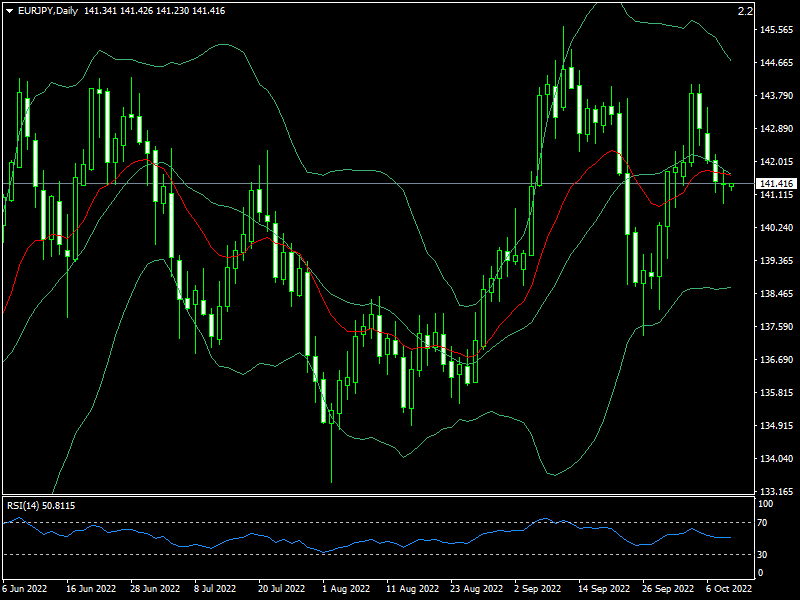Click the 16 Jun 2022 date label
Image resolution: width=800 pixels, height=600 pixels.
91,589
